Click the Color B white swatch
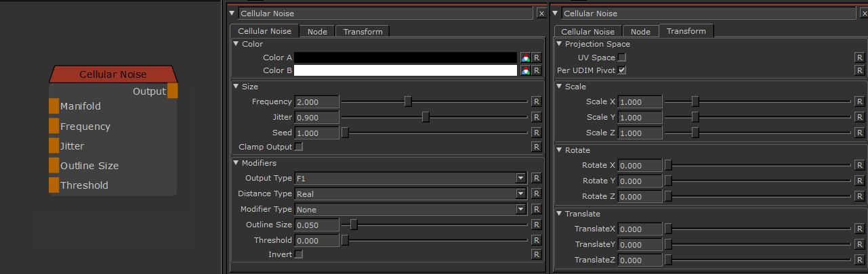 click(405, 70)
